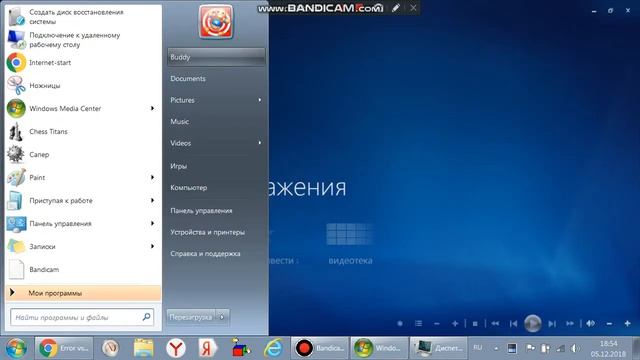
Task: Fast forward in Media Center controls
Action: click(570, 323)
